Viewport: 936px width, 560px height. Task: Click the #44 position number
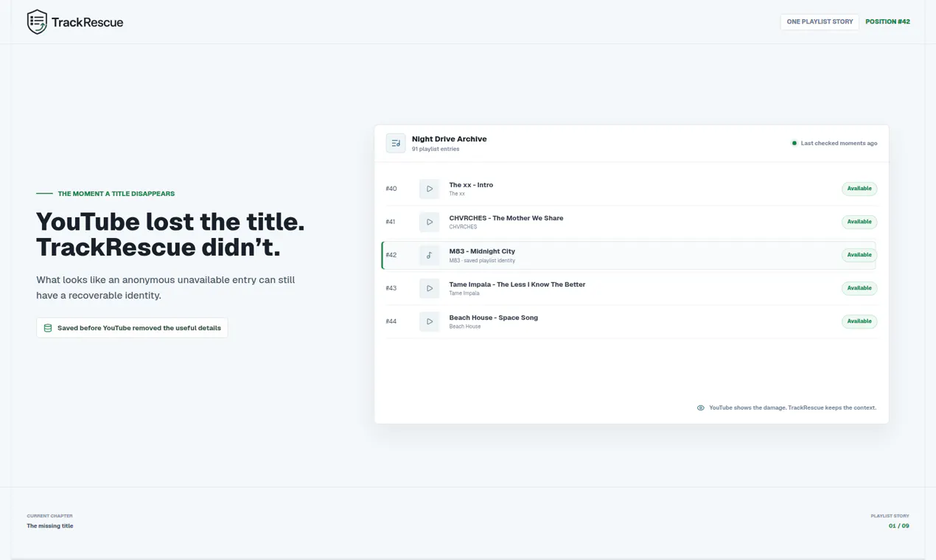(x=391, y=321)
